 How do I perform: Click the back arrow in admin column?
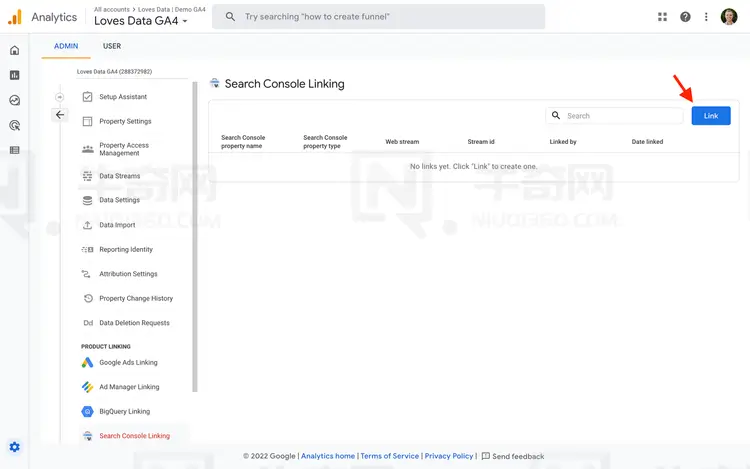60,115
